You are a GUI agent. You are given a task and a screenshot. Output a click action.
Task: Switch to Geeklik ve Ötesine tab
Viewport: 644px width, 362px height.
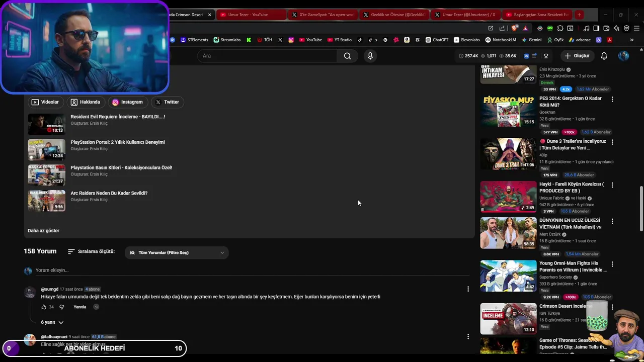394,15
